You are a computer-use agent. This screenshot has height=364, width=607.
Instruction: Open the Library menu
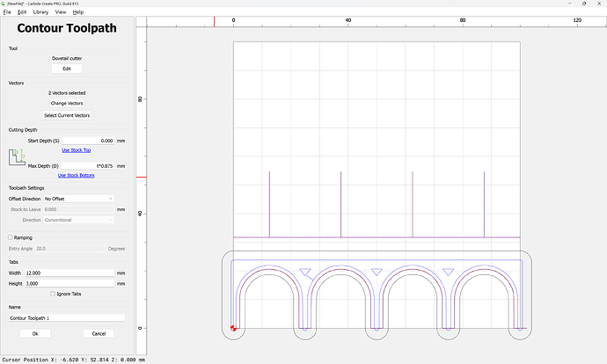(x=40, y=12)
